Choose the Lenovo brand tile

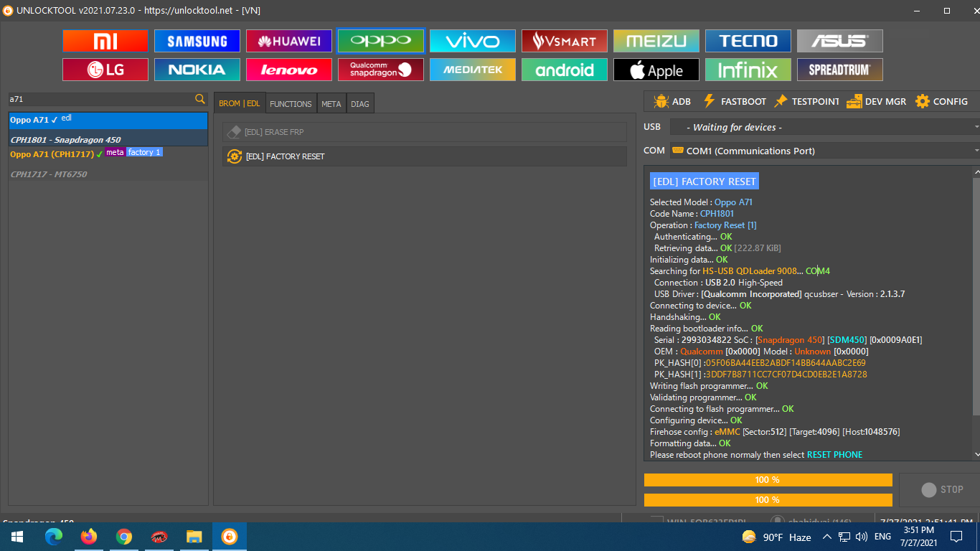click(x=289, y=70)
